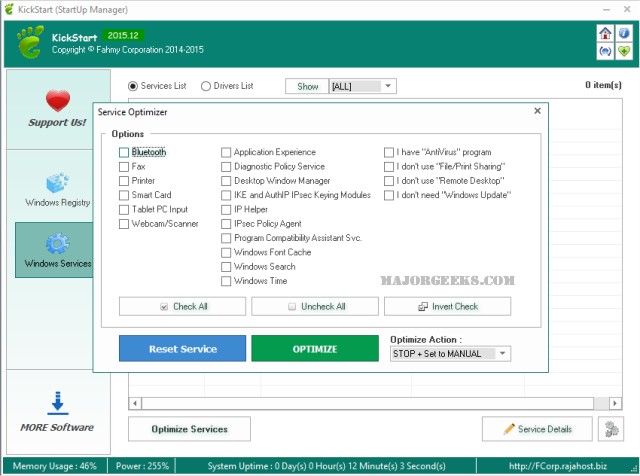The image size is (640, 476).
Task: Click the blue Reset Service button
Action: (x=182, y=349)
